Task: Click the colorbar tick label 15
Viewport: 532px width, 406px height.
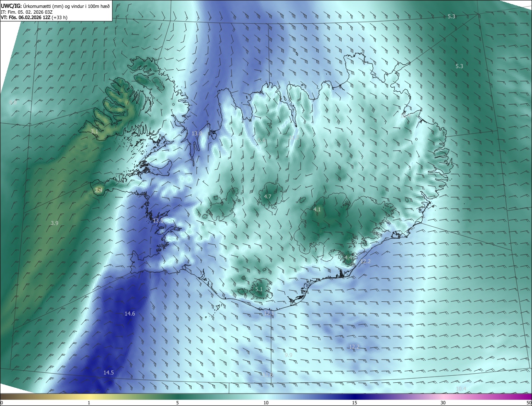Action: (x=355, y=403)
